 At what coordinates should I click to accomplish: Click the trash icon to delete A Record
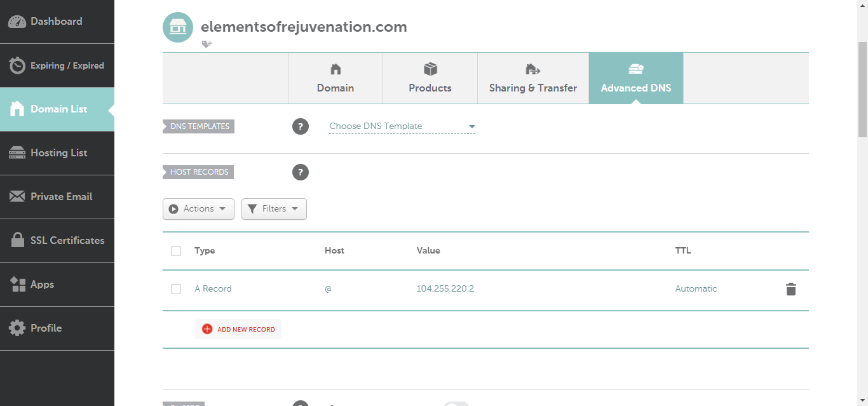[x=790, y=289]
